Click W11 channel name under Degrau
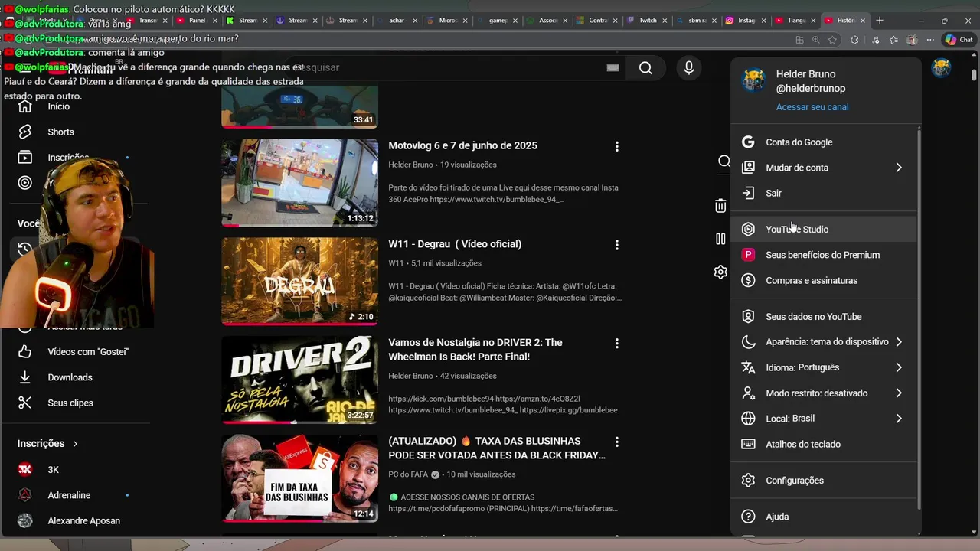The height and width of the screenshot is (551, 980). [x=396, y=263]
